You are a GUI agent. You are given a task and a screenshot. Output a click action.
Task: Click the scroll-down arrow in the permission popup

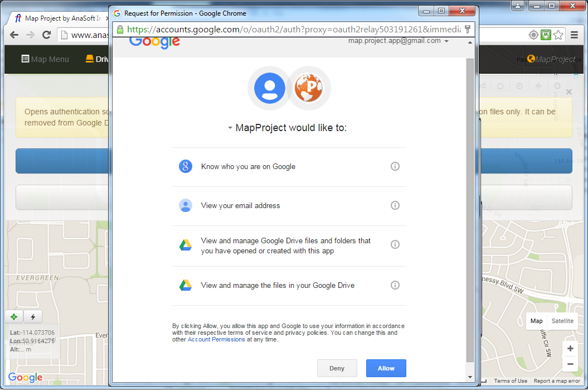click(470, 377)
